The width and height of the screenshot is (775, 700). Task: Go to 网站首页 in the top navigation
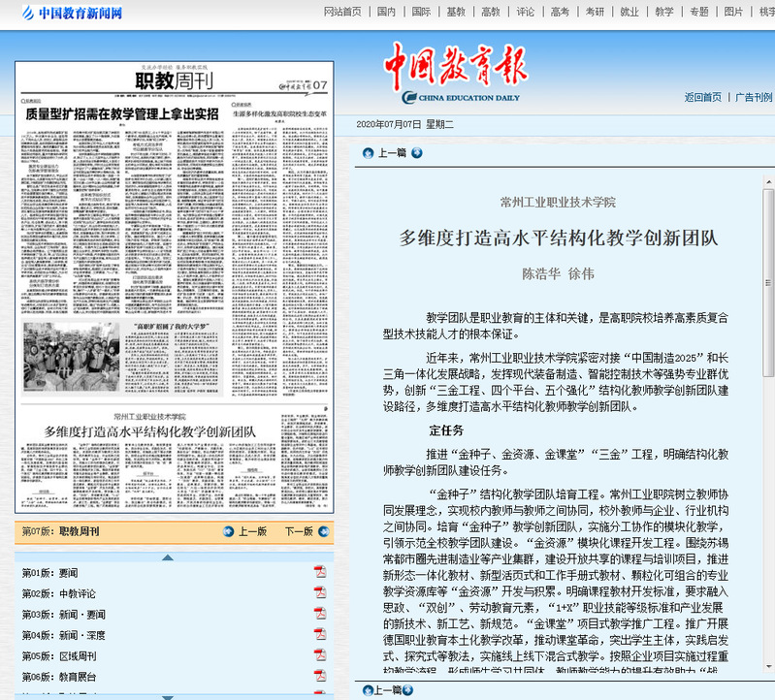pyautogui.click(x=342, y=12)
